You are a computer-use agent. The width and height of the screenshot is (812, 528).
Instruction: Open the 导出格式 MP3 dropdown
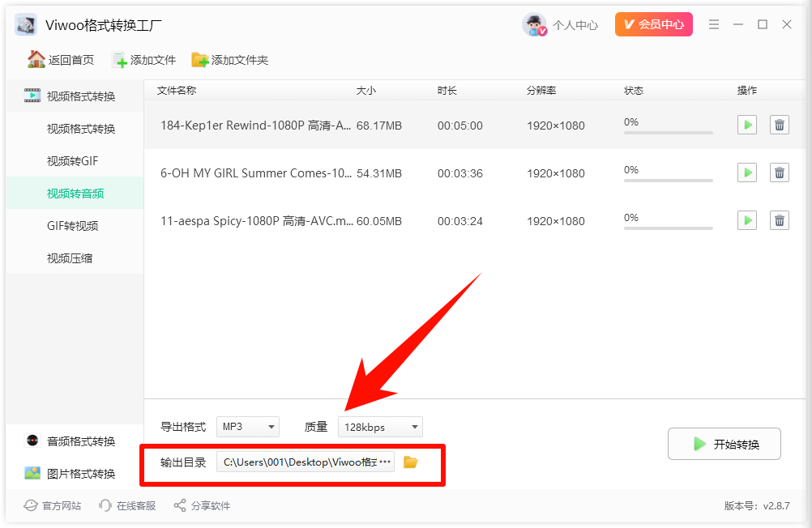(247, 427)
